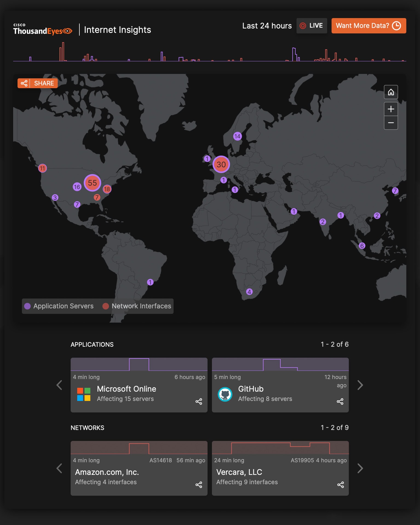Toggle the LIVE mode button

pyautogui.click(x=312, y=26)
